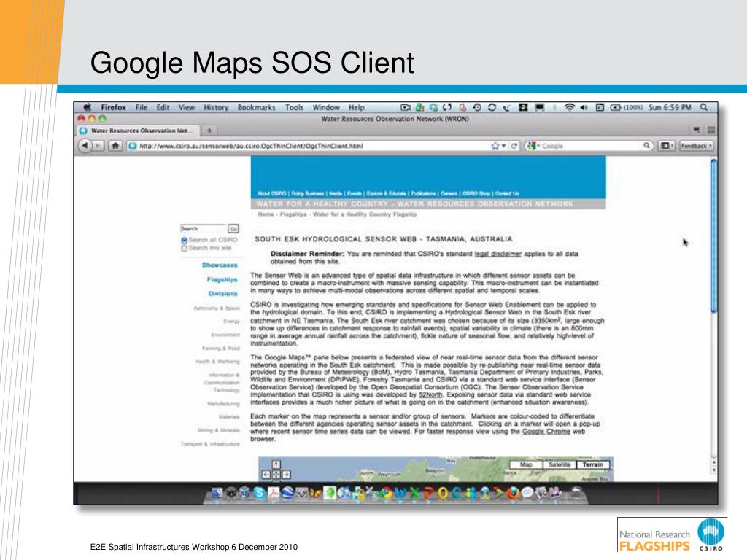747x560 pixels.
Task: Open the Feedback dropdown button
Action: [x=696, y=146]
